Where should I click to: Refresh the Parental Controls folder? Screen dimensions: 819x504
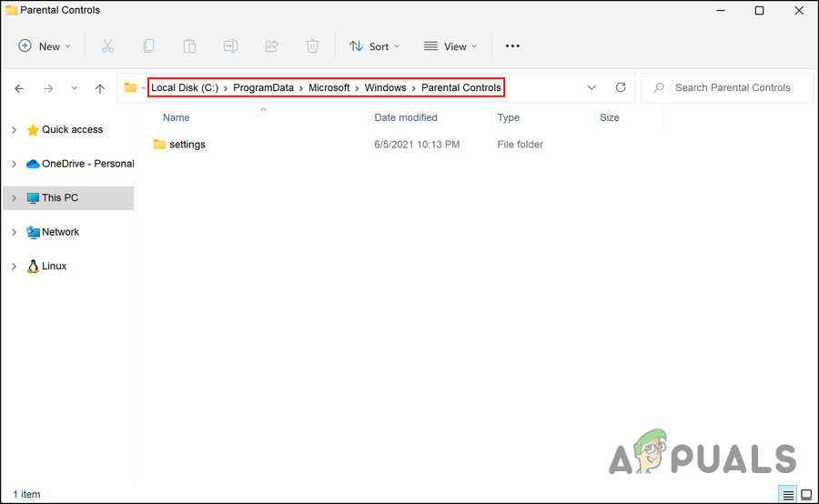pos(621,87)
